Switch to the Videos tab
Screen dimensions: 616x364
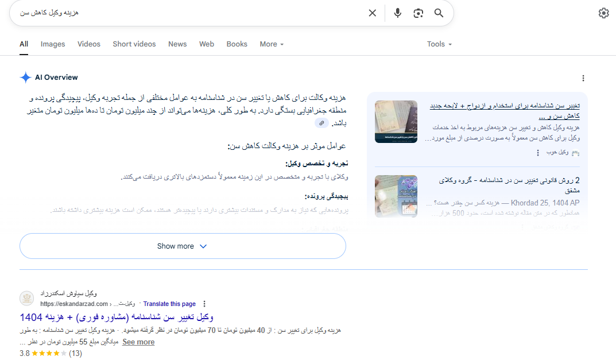click(x=89, y=44)
